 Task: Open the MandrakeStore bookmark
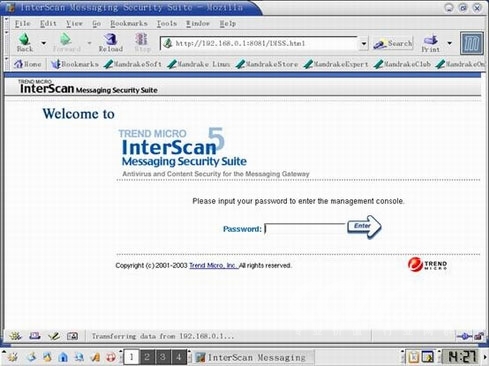[x=267, y=64]
